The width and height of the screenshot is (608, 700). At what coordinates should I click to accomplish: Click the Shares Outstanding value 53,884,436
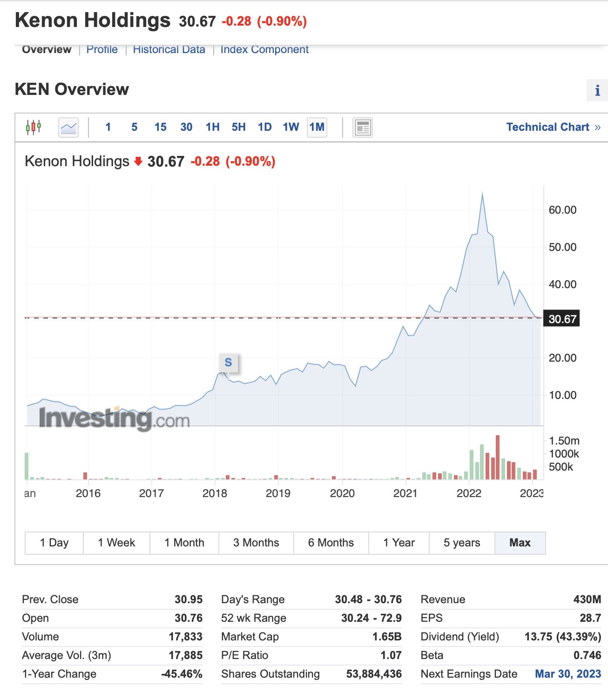coord(374,674)
